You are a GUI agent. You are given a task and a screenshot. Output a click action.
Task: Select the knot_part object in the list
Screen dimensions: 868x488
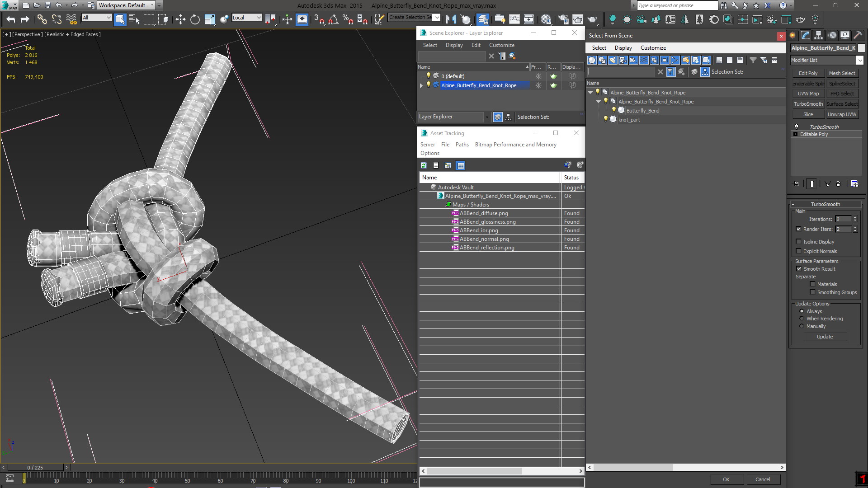(x=629, y=120)
